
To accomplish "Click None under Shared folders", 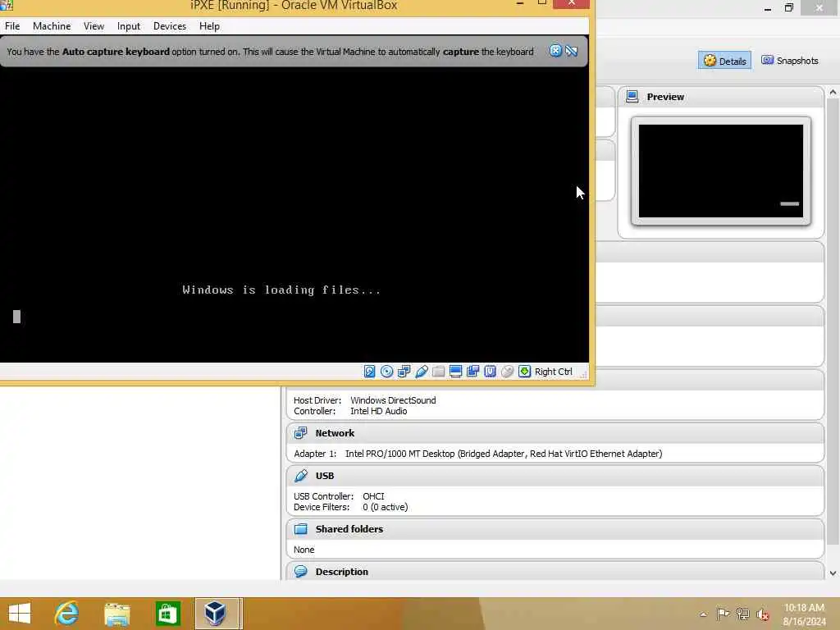I will [304, 550].
